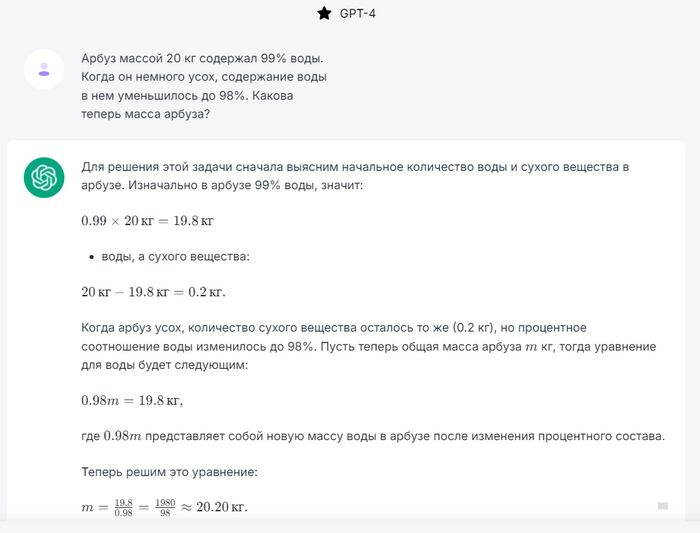Image resolution: width=700 pixels, height=533 pixels.
Task: Click the equation 0.99 × 20 кг = 19.8 кг
Action: (x=147, y=220)
